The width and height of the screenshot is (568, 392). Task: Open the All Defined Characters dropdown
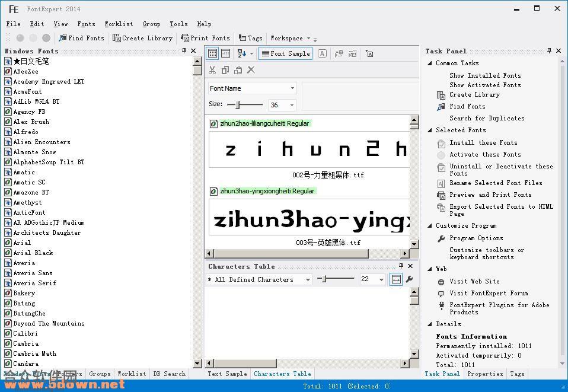click(308, 279)
